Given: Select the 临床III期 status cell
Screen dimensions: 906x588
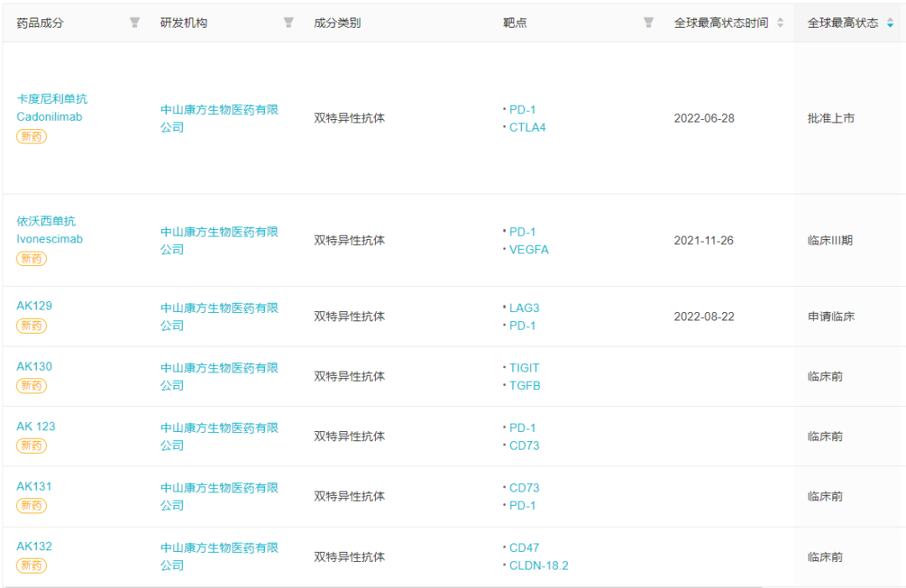Looking at the screenshot, I should point(830,240).
